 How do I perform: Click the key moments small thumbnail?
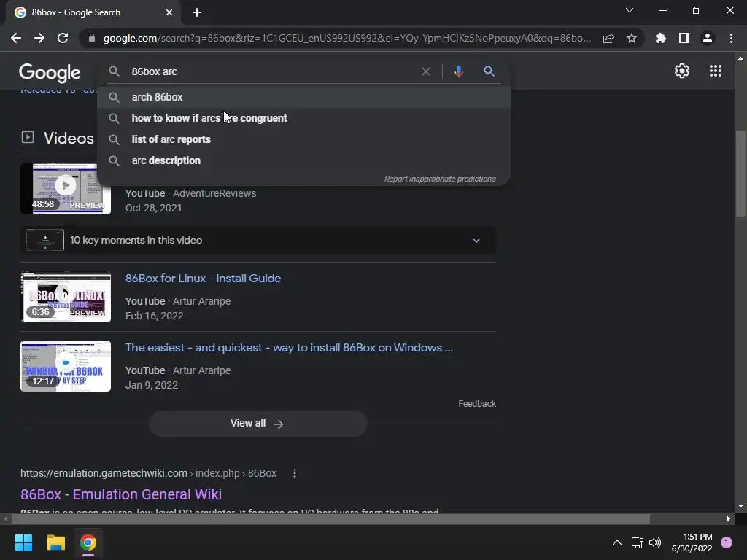pyautogui.click(x=45, y=240)
